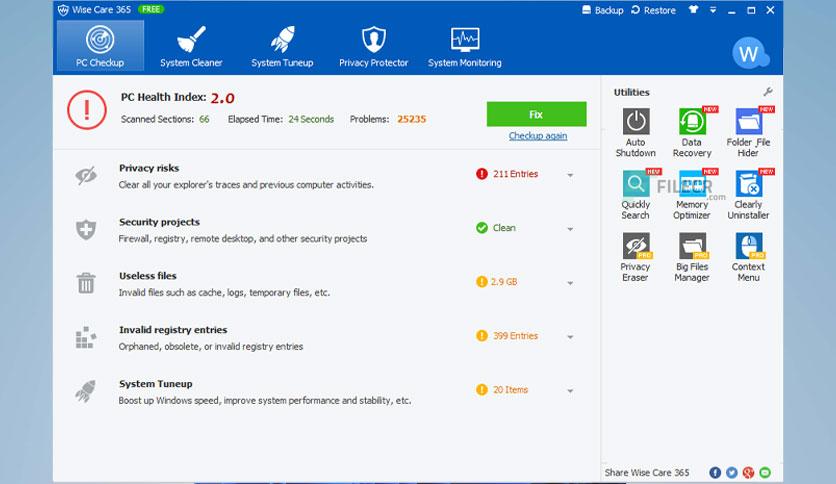This screenshot has width=836, height=484.
Task: Expand the System Tuneup row arrow
Action: pyautogui.click(x=570, y=391)
